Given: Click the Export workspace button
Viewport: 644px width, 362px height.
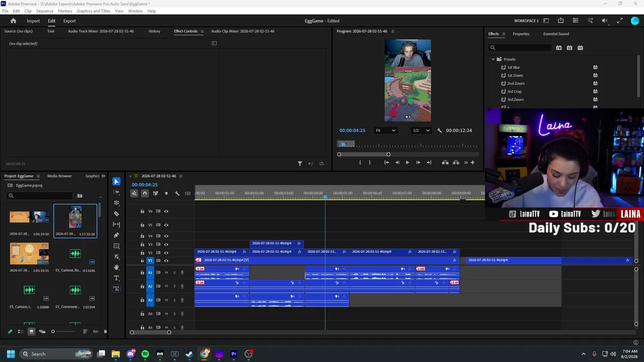Looking at the screenshot, I should 69,21.
